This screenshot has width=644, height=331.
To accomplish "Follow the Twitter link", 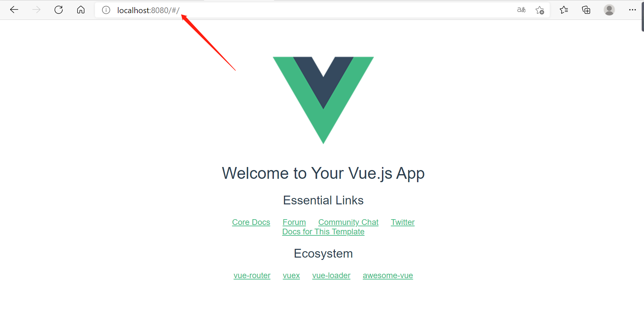I will [402, 222].
